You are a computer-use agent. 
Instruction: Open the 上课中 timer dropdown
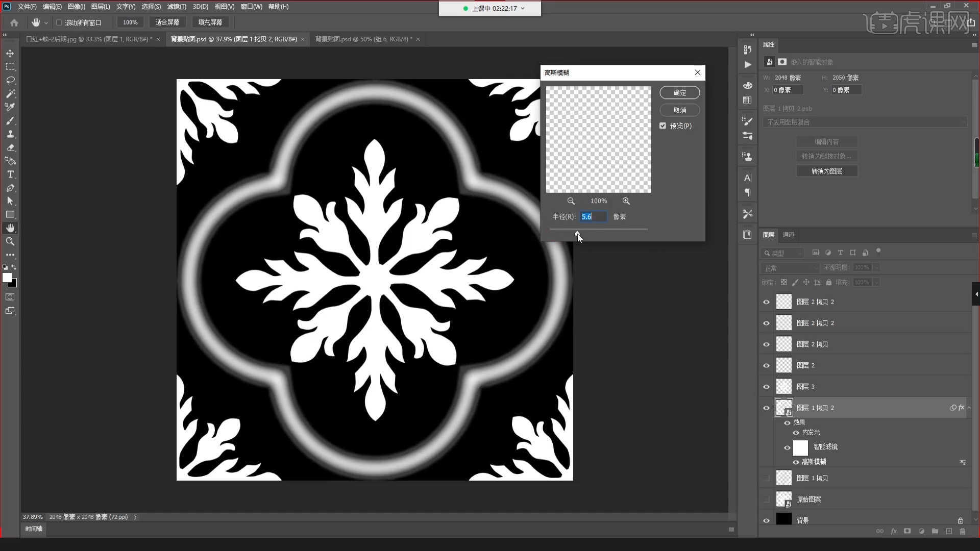pos(523,8)
